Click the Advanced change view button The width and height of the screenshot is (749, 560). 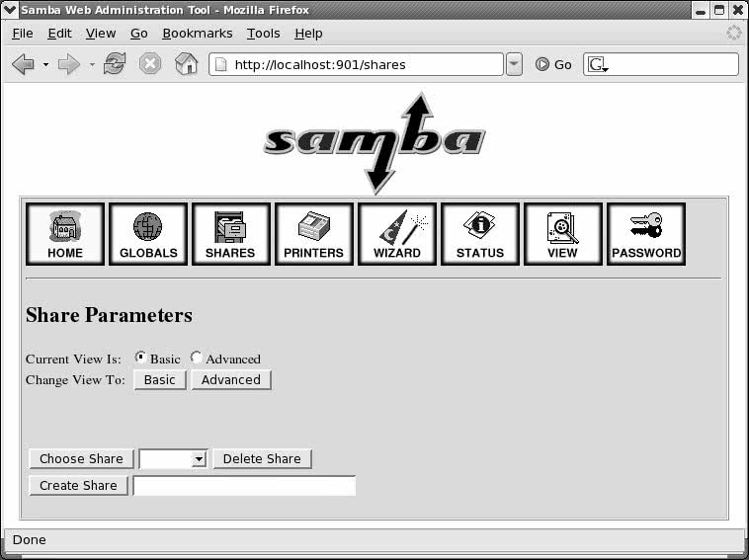pos(231,380)
